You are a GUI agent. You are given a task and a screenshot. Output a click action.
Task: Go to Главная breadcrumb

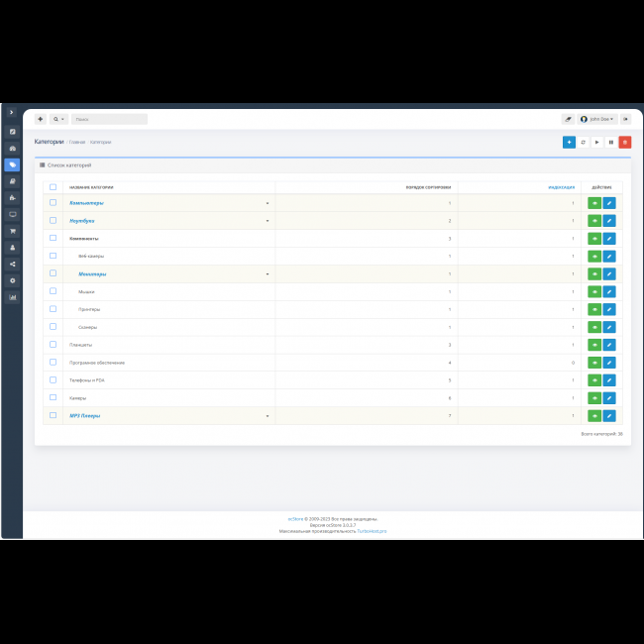(x=76, y=142)
